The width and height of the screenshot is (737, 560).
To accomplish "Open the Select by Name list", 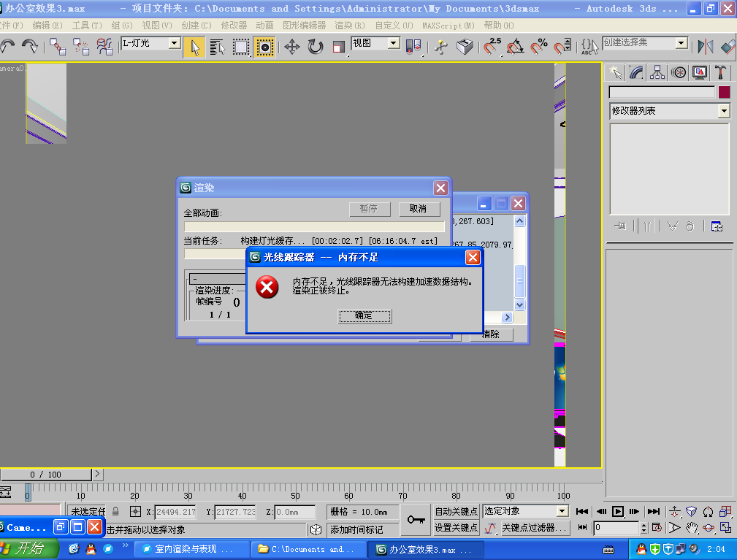I will [217, 47].
